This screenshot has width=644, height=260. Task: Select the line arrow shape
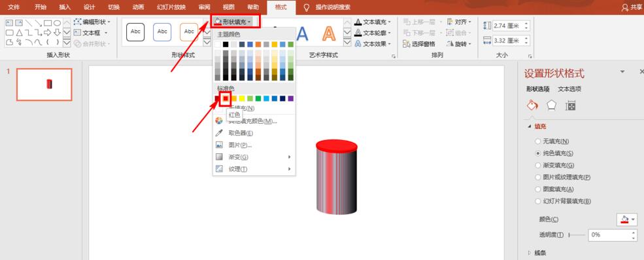pos(38,23)
